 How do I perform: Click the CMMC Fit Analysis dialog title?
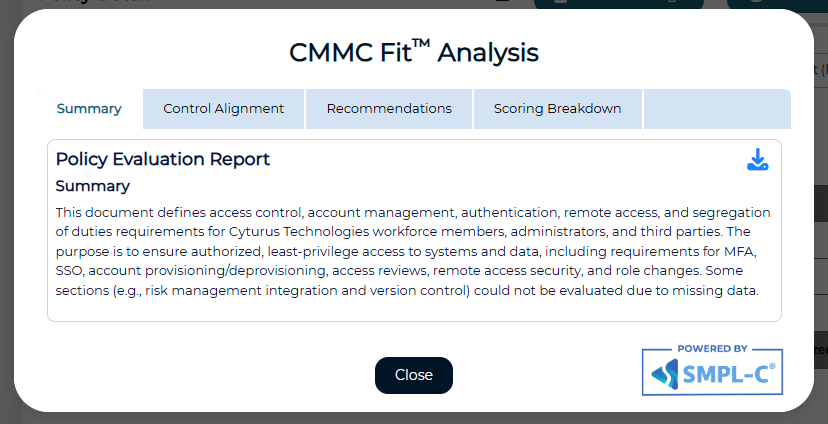(413, 53)
